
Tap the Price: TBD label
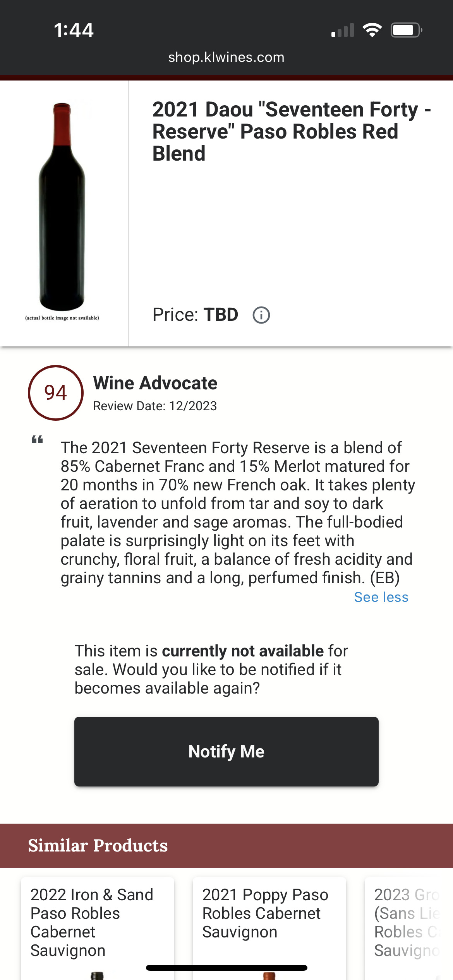click(195, 315)
